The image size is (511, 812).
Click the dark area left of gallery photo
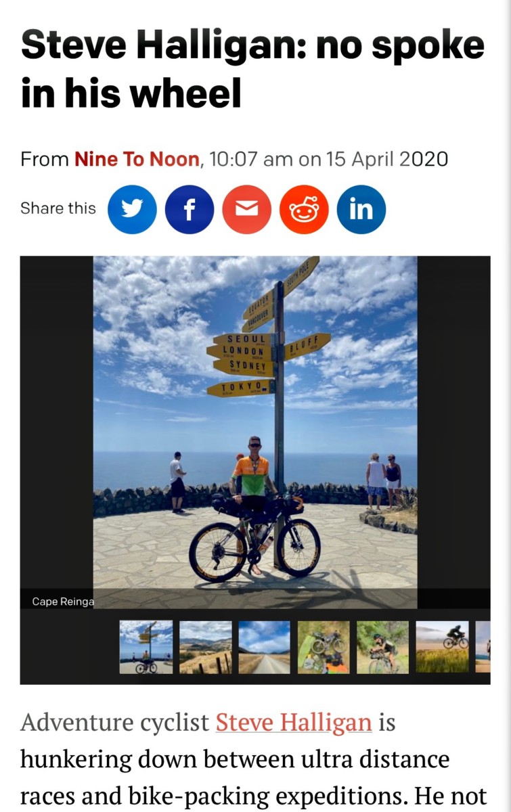pyautogui.click(x=57, y=420)
